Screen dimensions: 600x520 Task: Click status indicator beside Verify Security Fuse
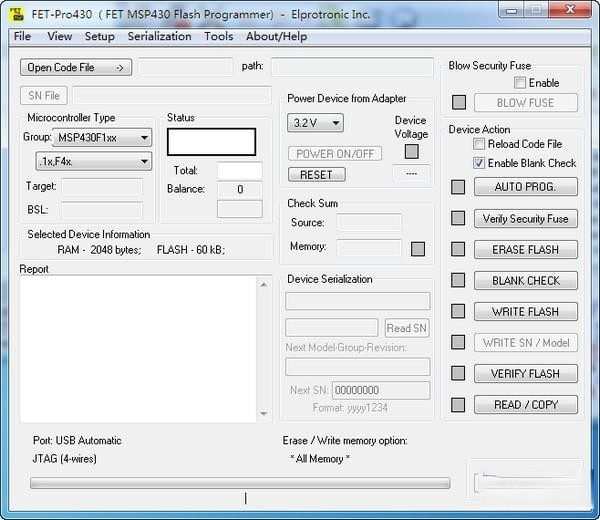(458, 218)
